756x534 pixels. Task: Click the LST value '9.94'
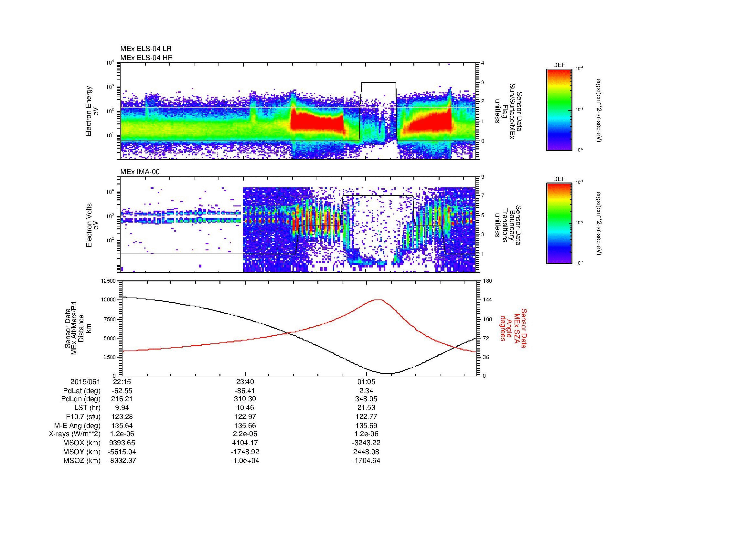coord(122,408)
